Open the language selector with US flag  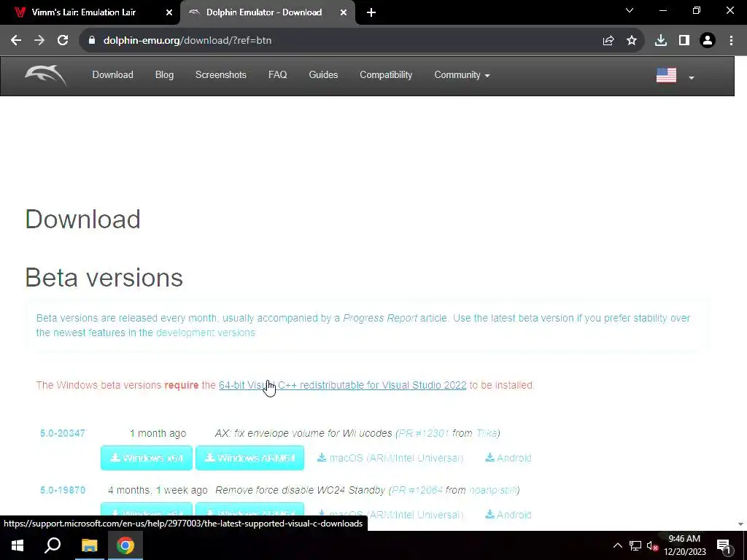[675, 76]
